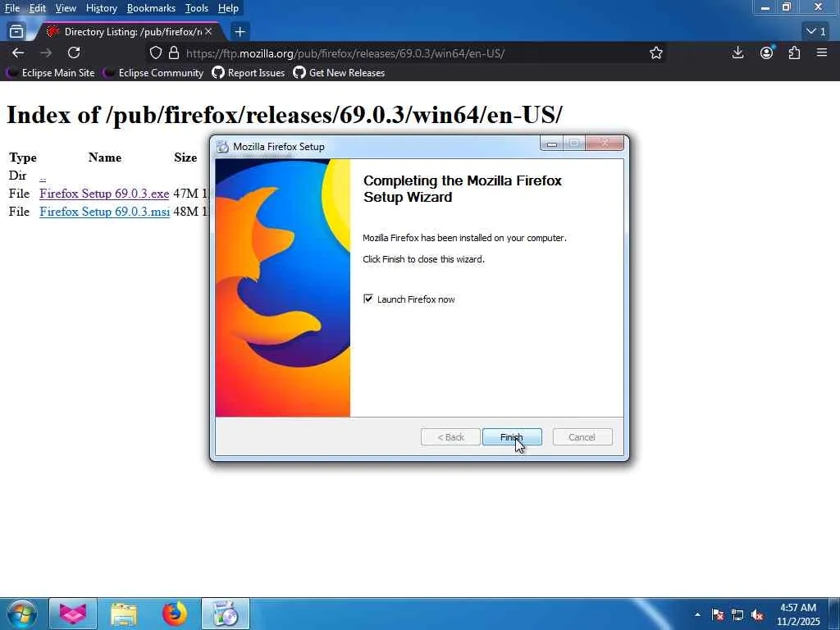The height and width of the screenshot is (630, 840).
Task: Click the setup installer taskbar icon
Action: [x=226, y=614]
